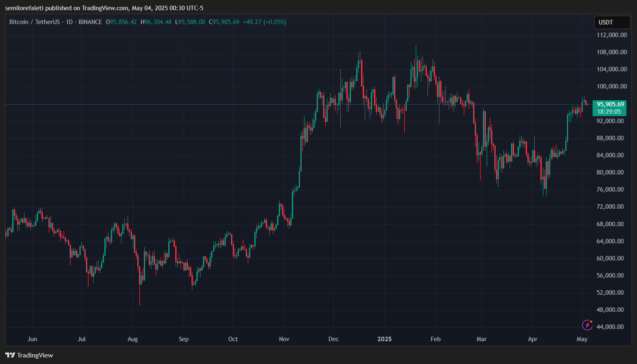637x364 pixels.
Task: Click the green current price label 95,905.69
Action: (x=610, y=104)
